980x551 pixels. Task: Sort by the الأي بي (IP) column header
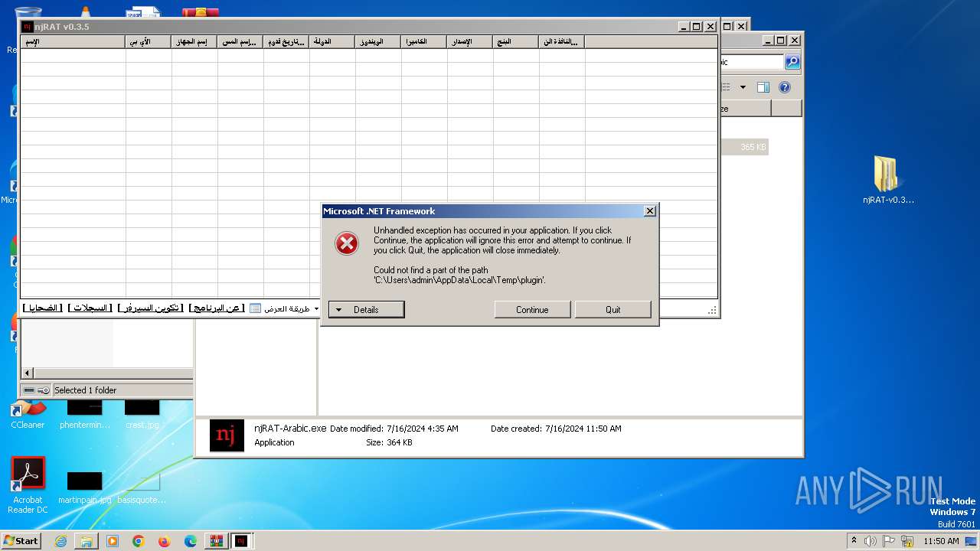click(x=149, y=42)
